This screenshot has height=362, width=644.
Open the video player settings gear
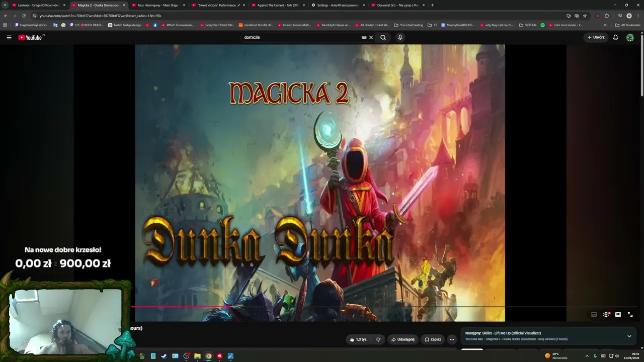(x=606, y=315)
